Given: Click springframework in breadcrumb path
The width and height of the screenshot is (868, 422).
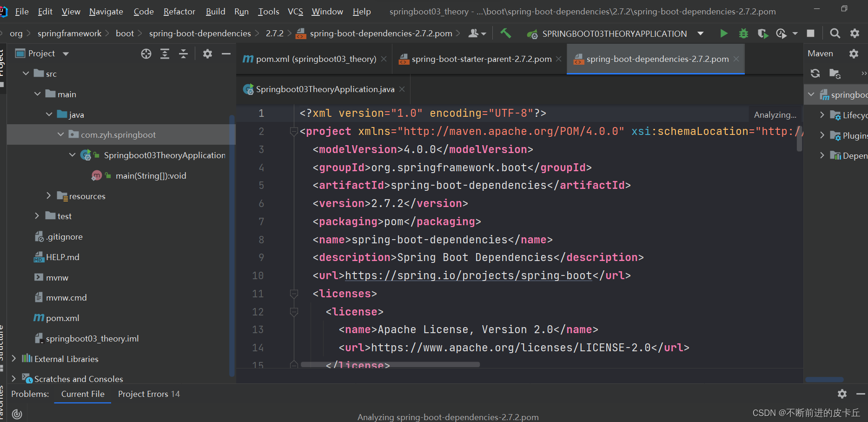Looking at the screenshot, I should 69,33.
